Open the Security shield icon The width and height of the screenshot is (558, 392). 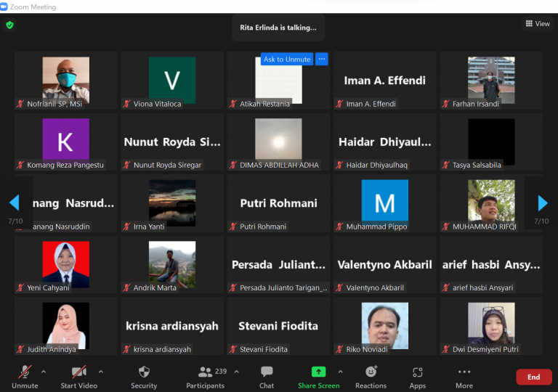click(144, 372)
